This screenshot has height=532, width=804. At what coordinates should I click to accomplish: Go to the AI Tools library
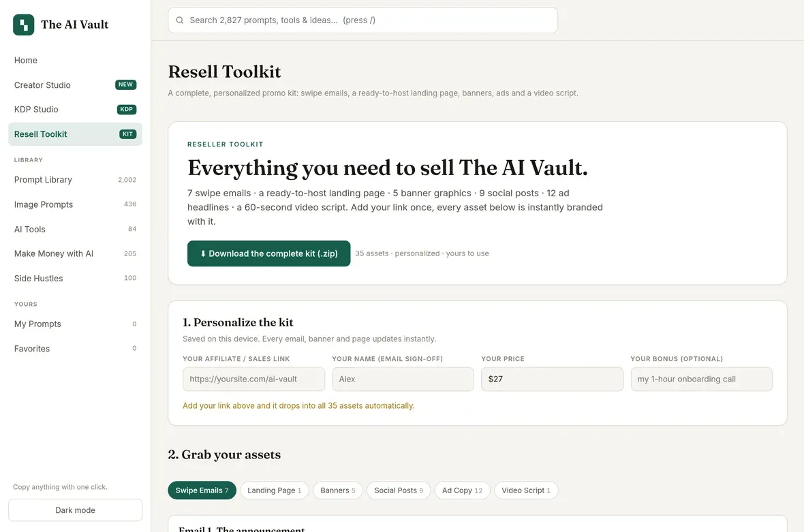coord(76,229)
